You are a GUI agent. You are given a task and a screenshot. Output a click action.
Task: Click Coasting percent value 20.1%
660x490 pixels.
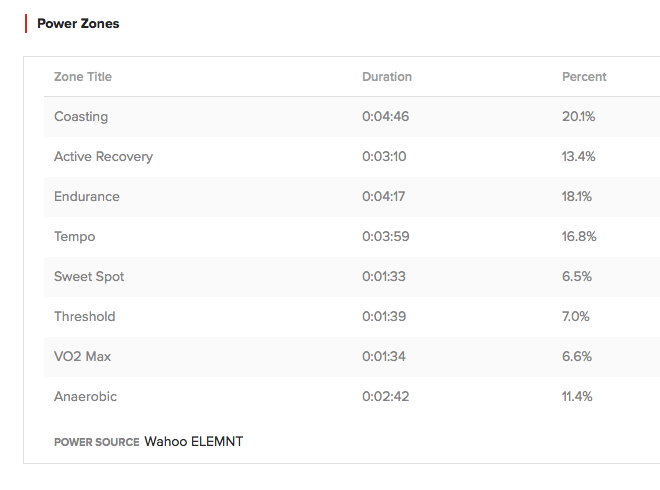(x=579, y=117)
